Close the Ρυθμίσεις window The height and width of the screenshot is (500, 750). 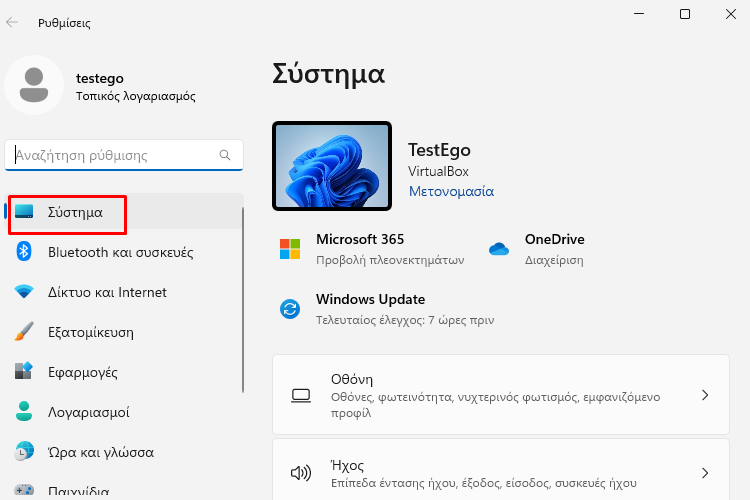[x=730, y=14]
